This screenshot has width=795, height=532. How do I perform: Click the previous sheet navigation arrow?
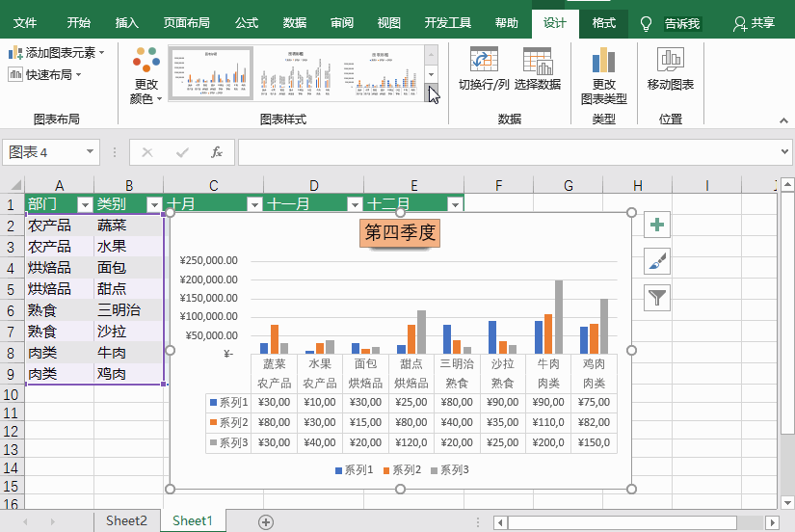tap(25, 521)
